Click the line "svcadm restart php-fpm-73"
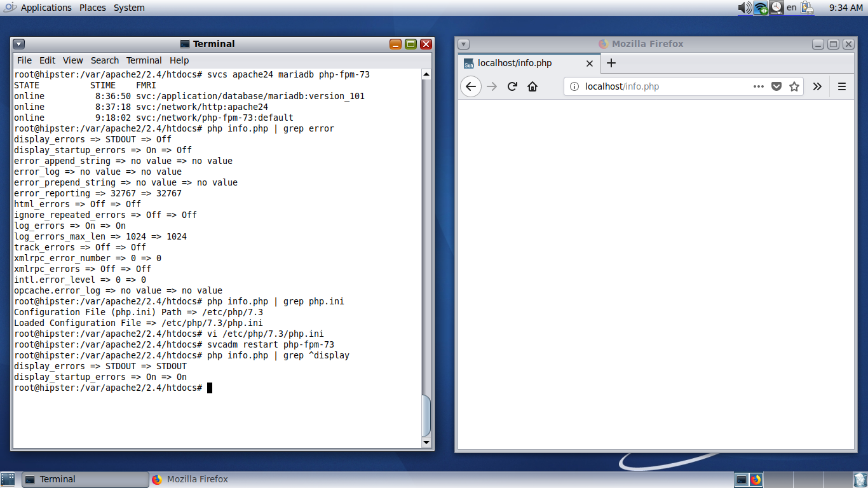868x488 pixels. click(271, 344)
